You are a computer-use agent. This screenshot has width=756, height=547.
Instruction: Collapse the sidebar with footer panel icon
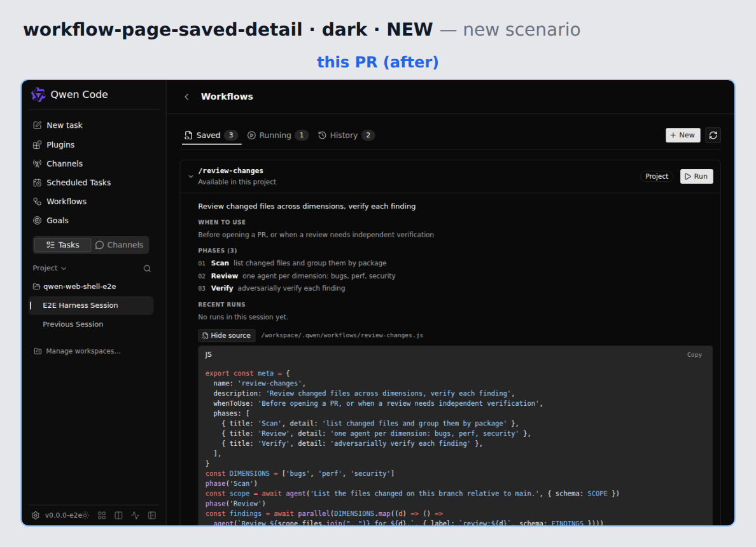152,515
